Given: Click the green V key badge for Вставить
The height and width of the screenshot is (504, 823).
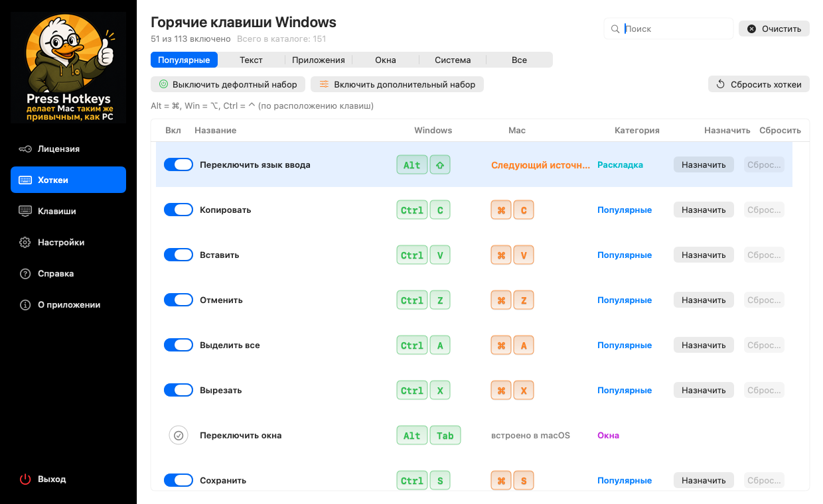Looking at the screenshot, I should pyautogui.click(x=440, y=255).
